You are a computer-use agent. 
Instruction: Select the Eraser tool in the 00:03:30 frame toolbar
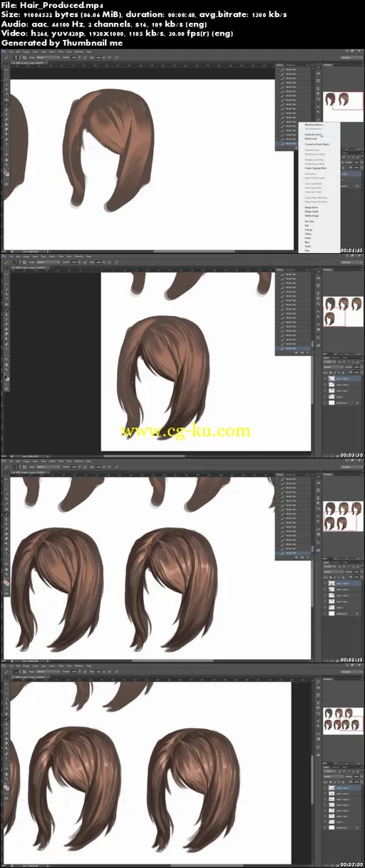pyautogui.click(x=6, y=325)
